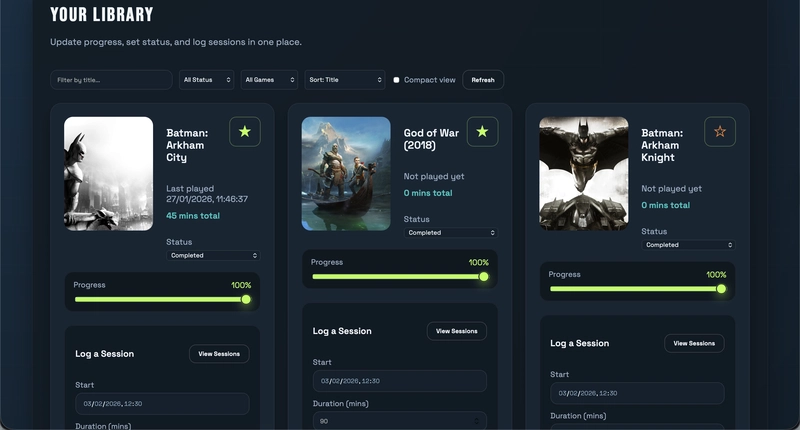Expand the Sort: Title dropdown
Image resolution: width=800 pixels, height=430 pixels.
(344, 80)
